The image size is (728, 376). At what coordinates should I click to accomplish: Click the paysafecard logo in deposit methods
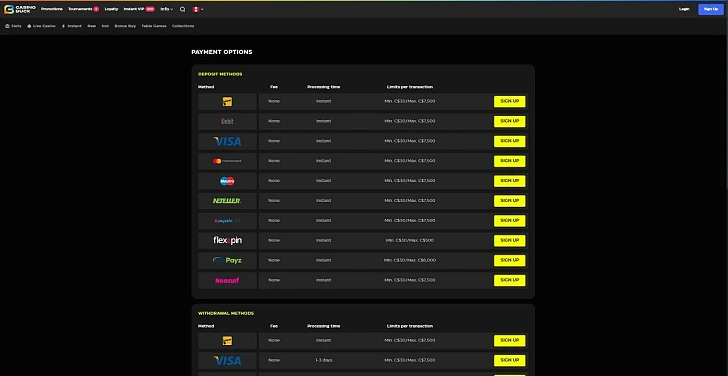227,220
